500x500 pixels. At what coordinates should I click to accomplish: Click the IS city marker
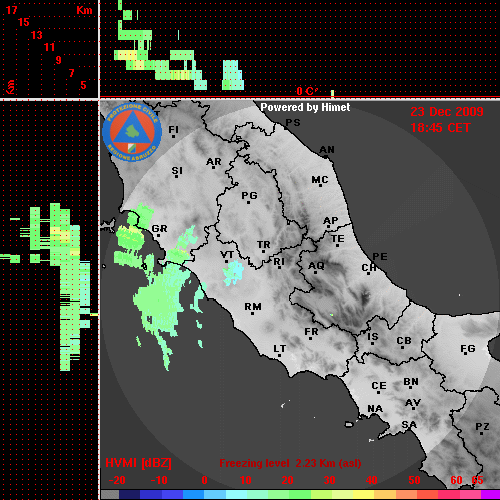click(373, 339)
